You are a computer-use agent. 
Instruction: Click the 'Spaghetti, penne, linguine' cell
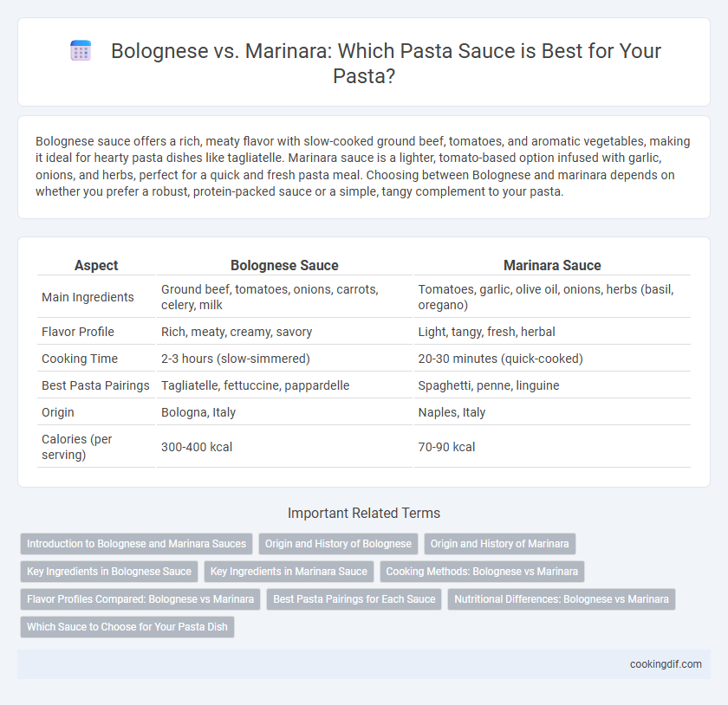(x=552, y=385)
